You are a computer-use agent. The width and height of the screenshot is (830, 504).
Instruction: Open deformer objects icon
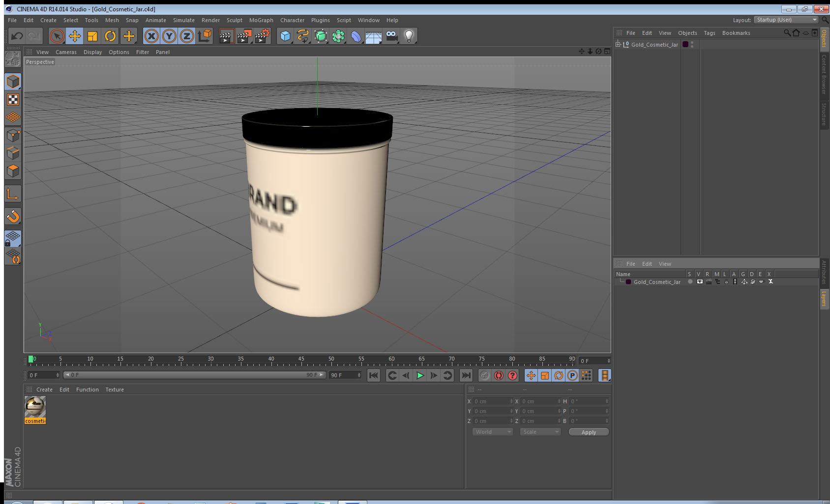[356, 36]
